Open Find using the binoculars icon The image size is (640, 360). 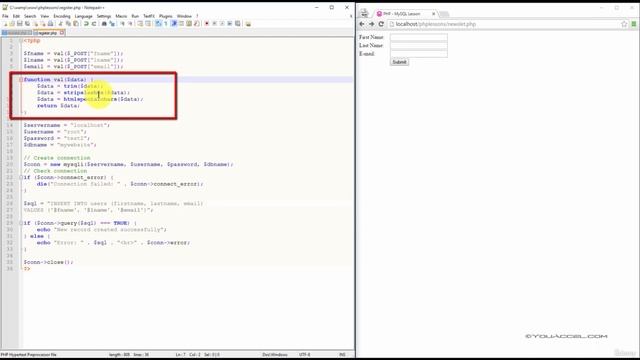click(104, 24)
